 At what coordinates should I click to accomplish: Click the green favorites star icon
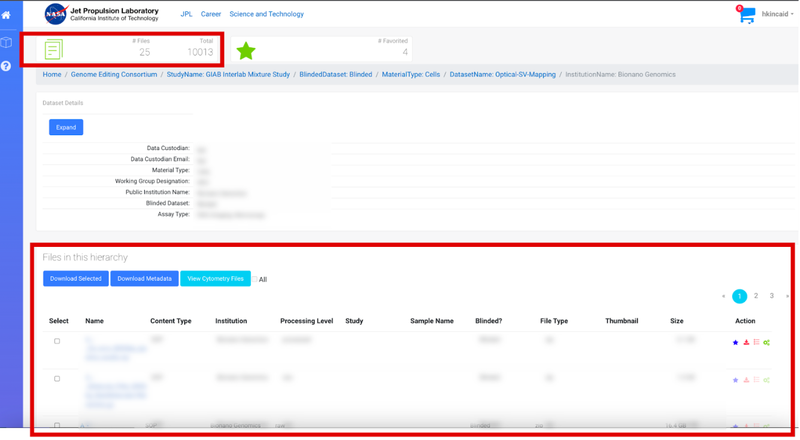click(x=246, y=50)
